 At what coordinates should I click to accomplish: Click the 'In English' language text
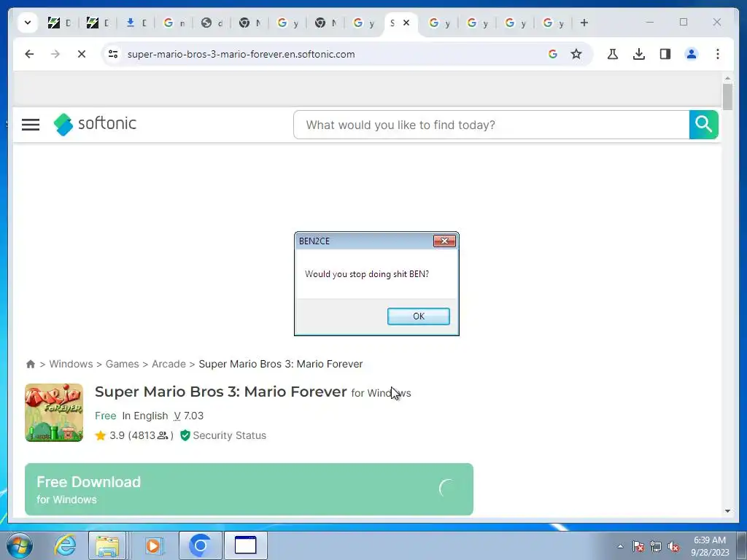(145, 416)
